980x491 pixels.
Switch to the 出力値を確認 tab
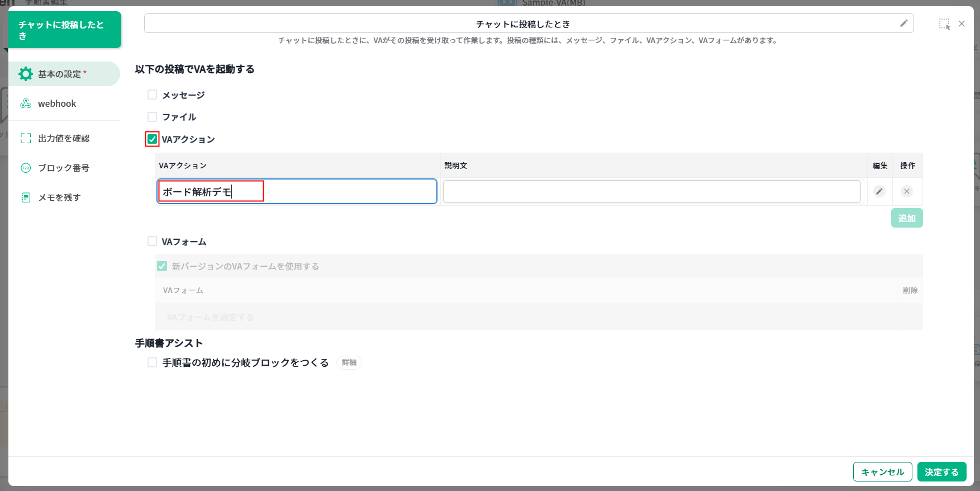pyautogui.click(x=64, y=138)
